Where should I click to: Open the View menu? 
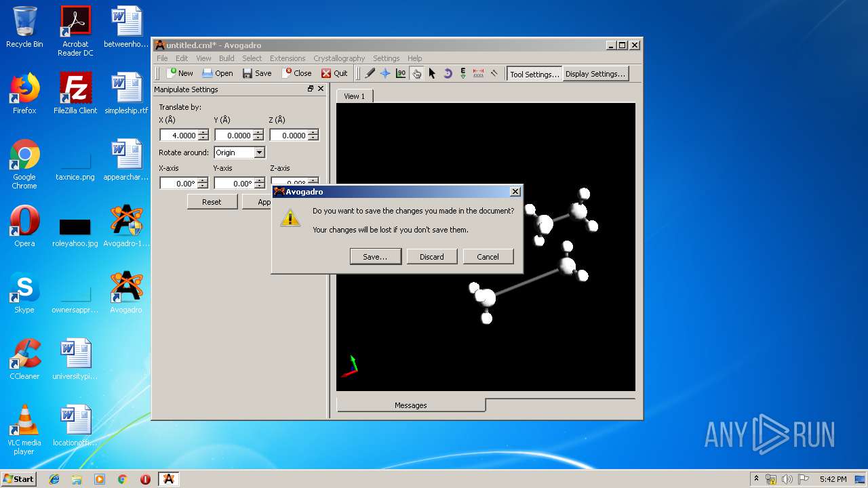[x=203, y=58]
